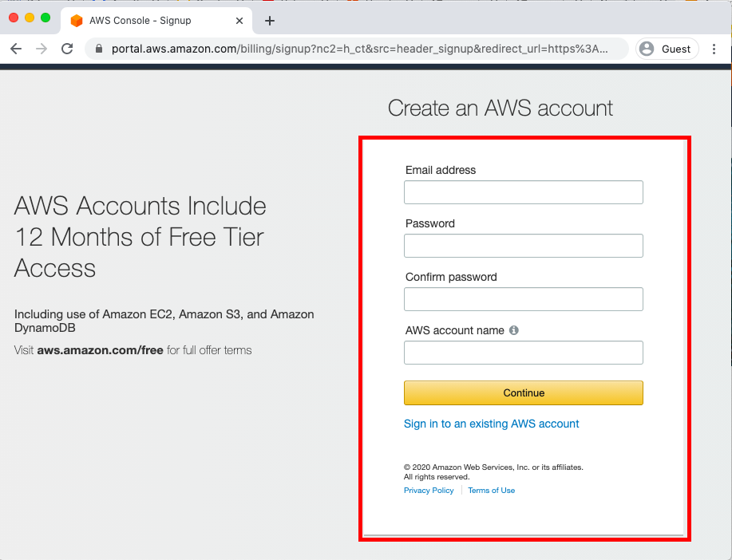This screenshot has width=732, height=560.
Task: Open the Privacy Policy link
Action: 429,491
